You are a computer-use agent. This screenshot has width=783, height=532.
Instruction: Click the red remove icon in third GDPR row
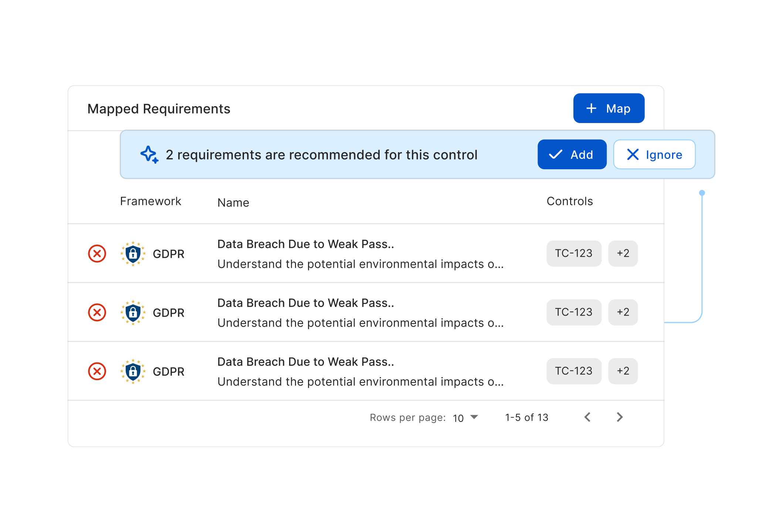(97, 371)
